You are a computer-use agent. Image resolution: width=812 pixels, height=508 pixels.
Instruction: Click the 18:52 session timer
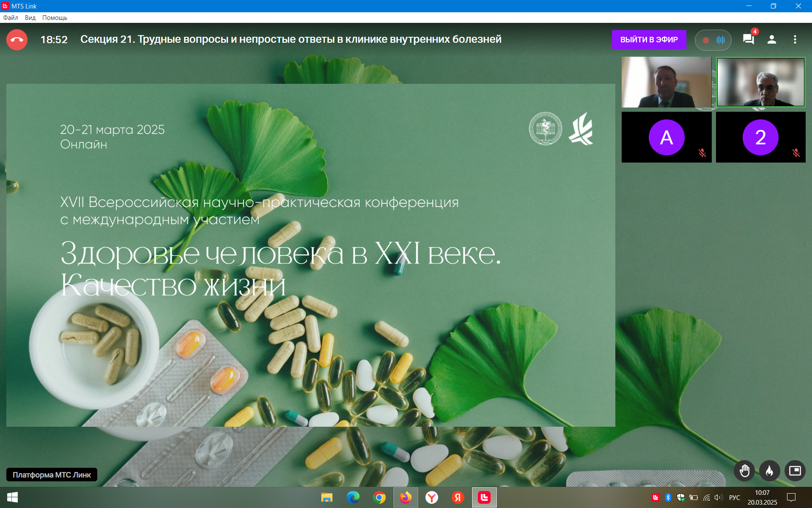click(54, 40)
